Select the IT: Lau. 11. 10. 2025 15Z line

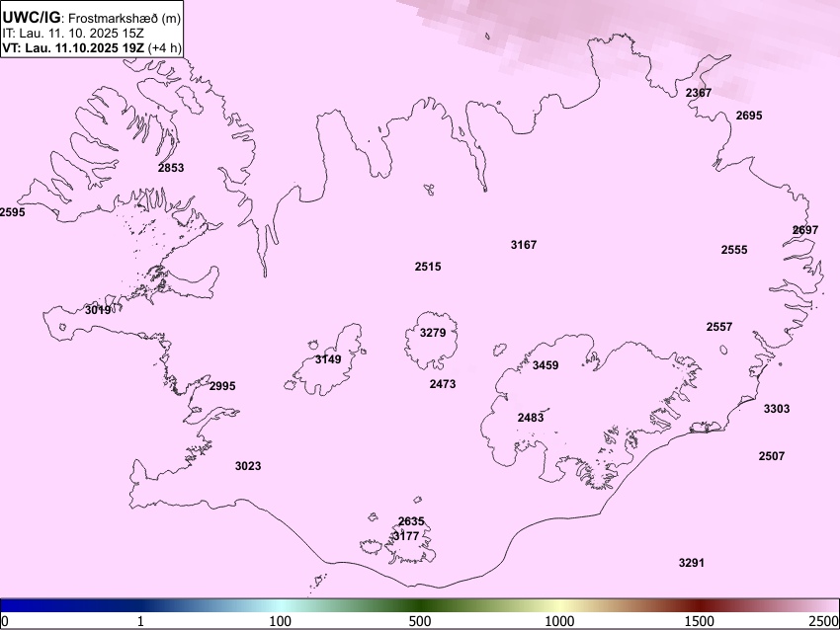pos(73,34)
